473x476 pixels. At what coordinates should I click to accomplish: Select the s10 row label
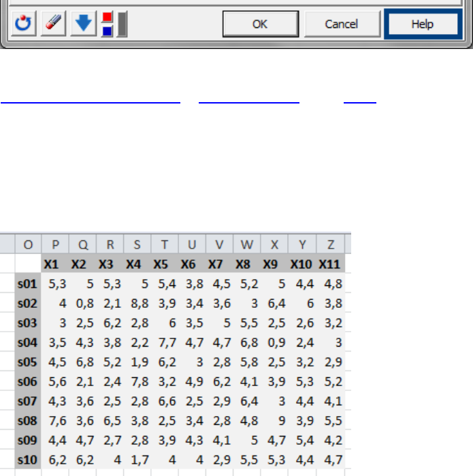point(28,460)
